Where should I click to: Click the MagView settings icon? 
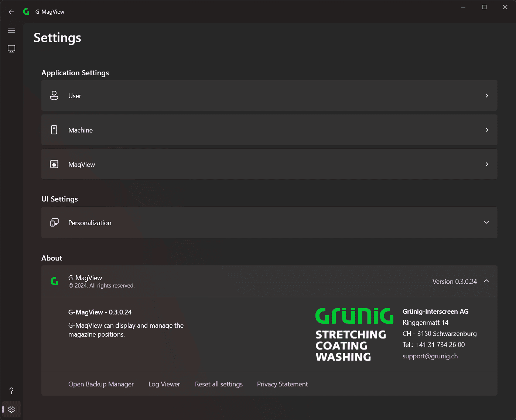54,164
